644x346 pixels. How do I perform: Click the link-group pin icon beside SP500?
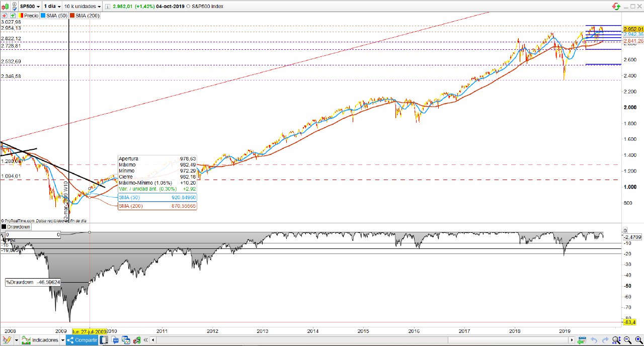[x=15, y=6]
